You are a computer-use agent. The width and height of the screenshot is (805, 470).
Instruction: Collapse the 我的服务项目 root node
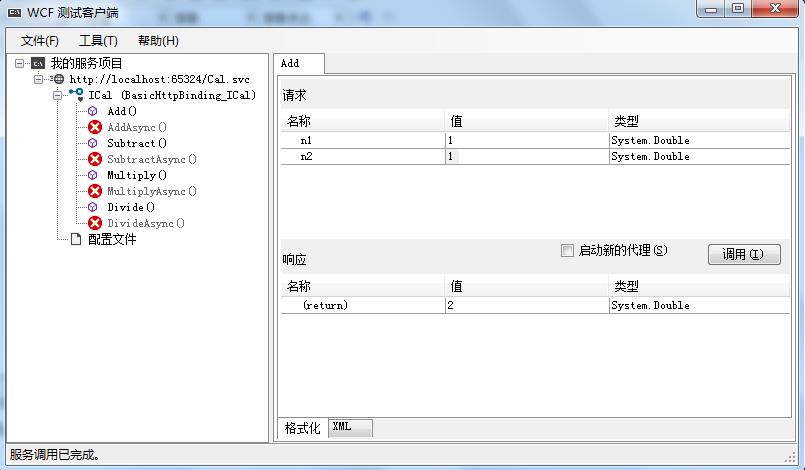[20, 64]
